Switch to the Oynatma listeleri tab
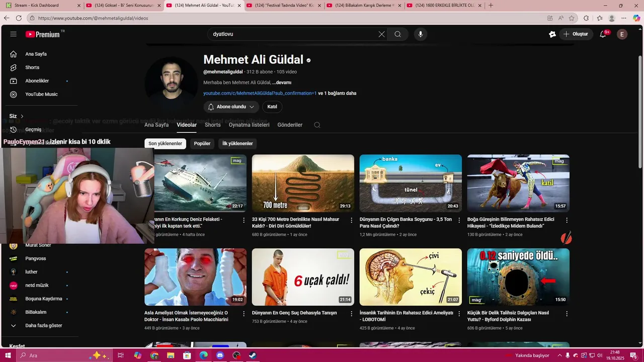This screenshot has width=644, height=362. point(249,125)
